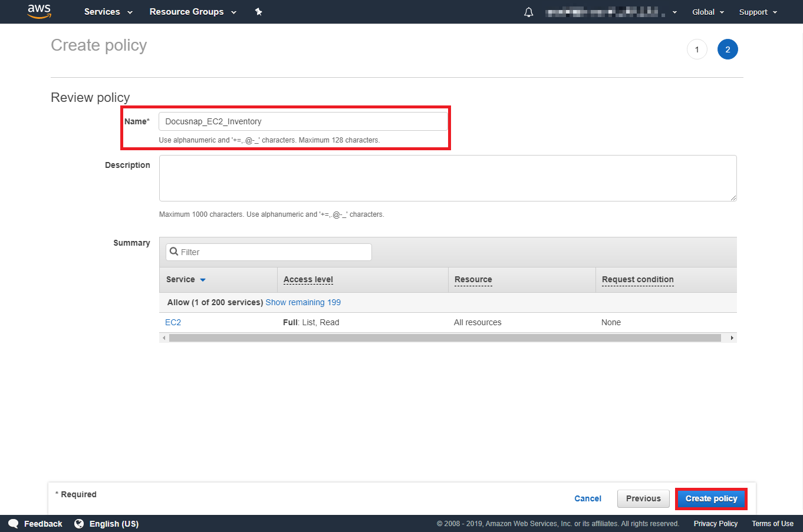Image resolution: width=803 pixels, height=532 pixels.
Task: Click the AWS logo home icon
Action: click(x=40, y=11)
